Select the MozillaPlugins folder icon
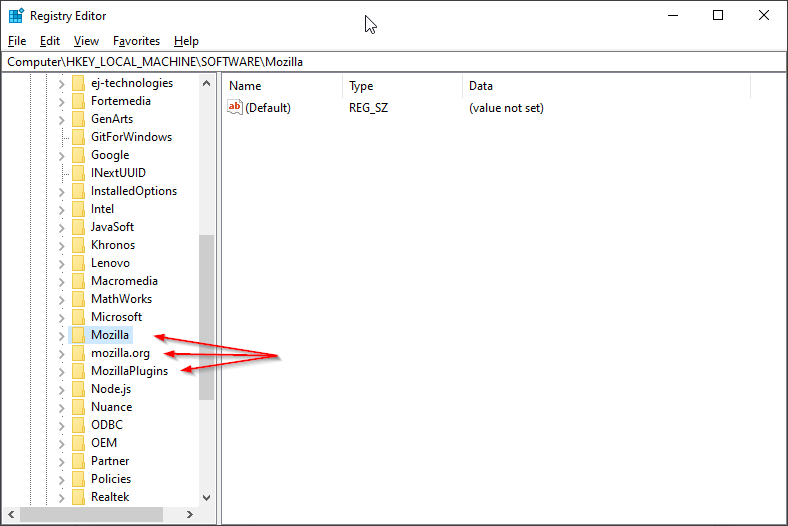Screen dimensions: 788x526 click(x=78, y=371)
